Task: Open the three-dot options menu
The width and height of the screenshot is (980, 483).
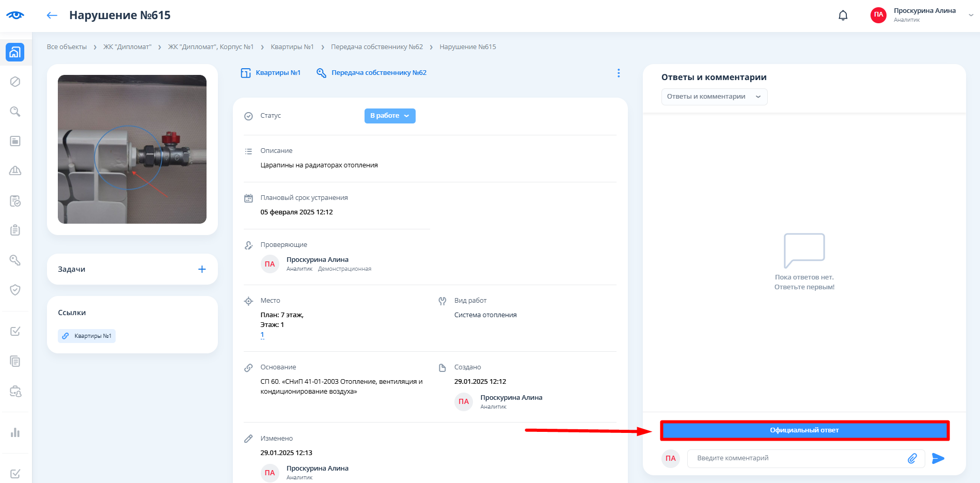Action: [618, 73]
